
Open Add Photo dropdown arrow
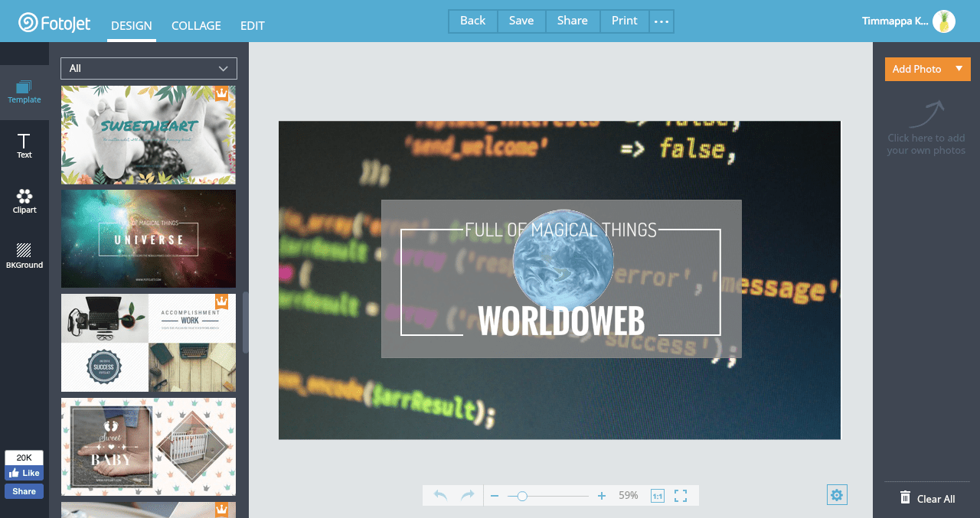click(x=959, y=69)
